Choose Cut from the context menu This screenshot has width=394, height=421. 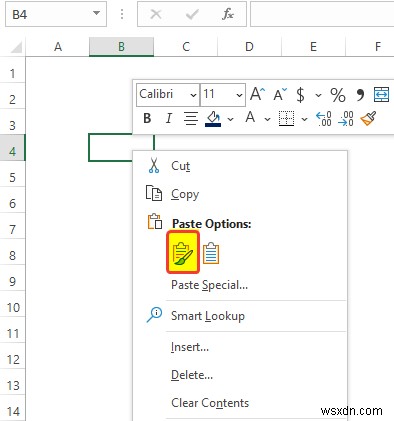240,166
